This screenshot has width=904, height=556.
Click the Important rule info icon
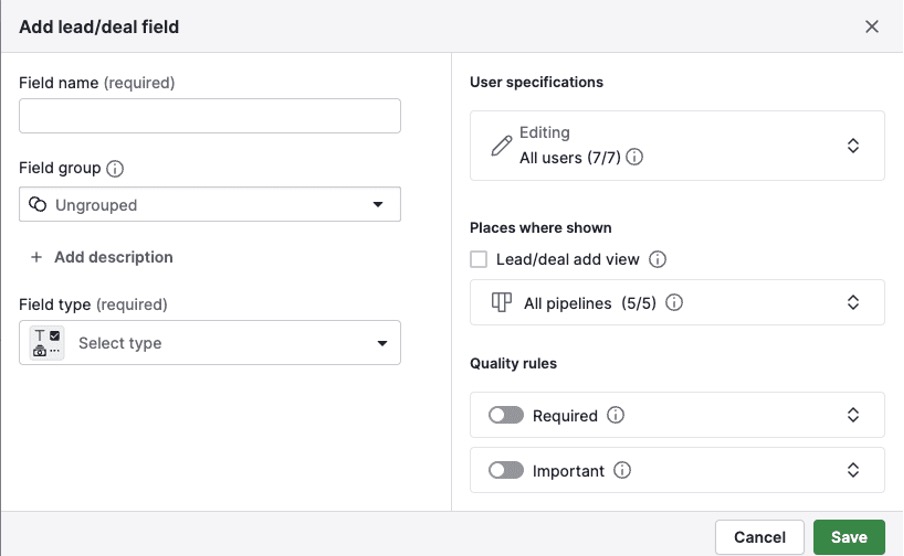click(x=622, y=471)
